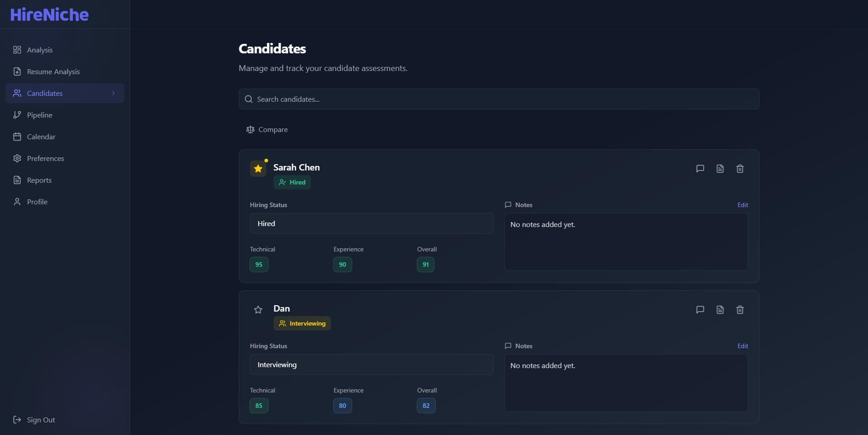Open Dan's document report icon
This screenshot has width=868, height=435.
(720, 310)
